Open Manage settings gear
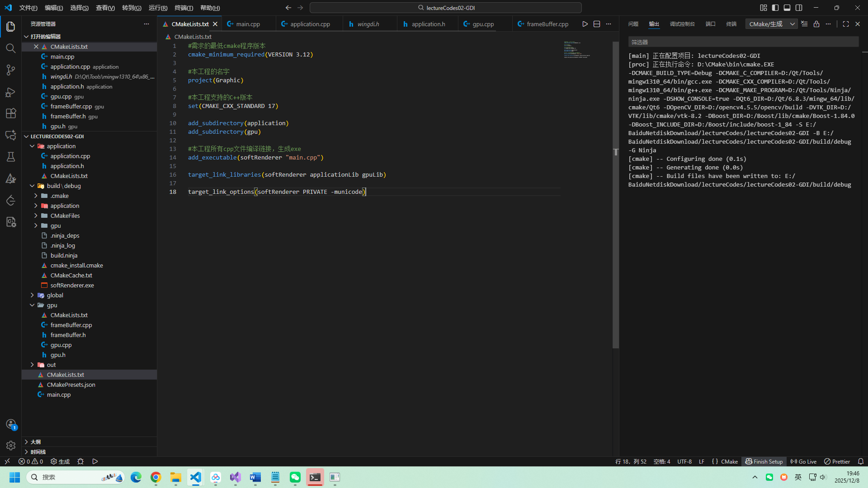Viewport: 868px width, 488px height. [11, 446]
